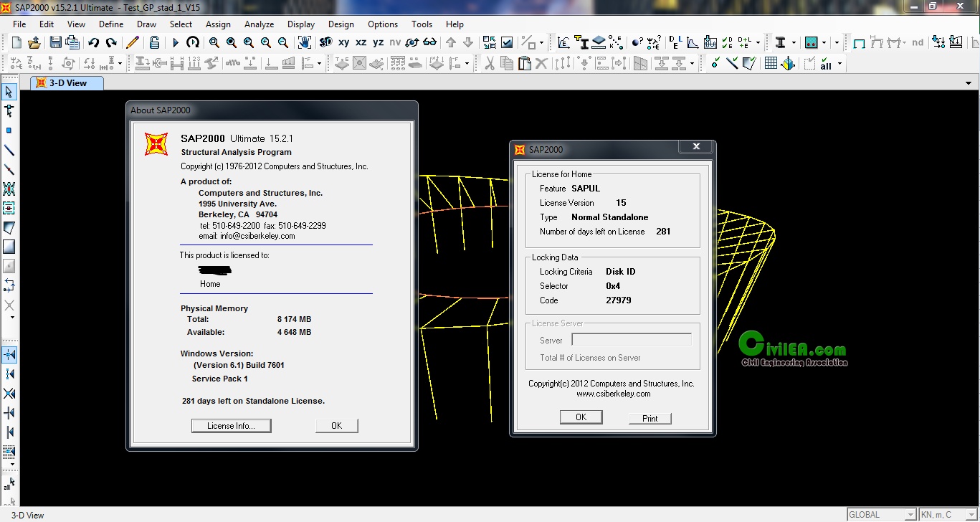Viewport: 980px width, 522px height.
Task: Toggle Snap to Points and Grid
Action: (x=9, y=355)
